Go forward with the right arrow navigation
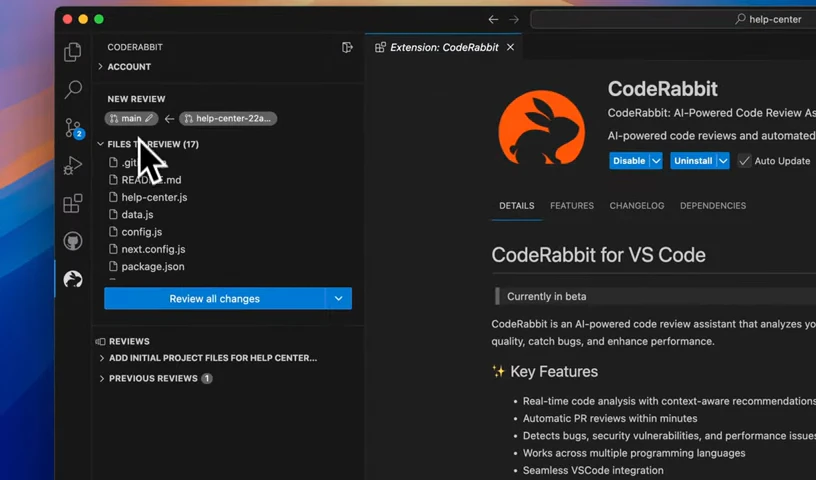Image resolution: width=816 pixels, height=480 pixels. click(514, 19)
